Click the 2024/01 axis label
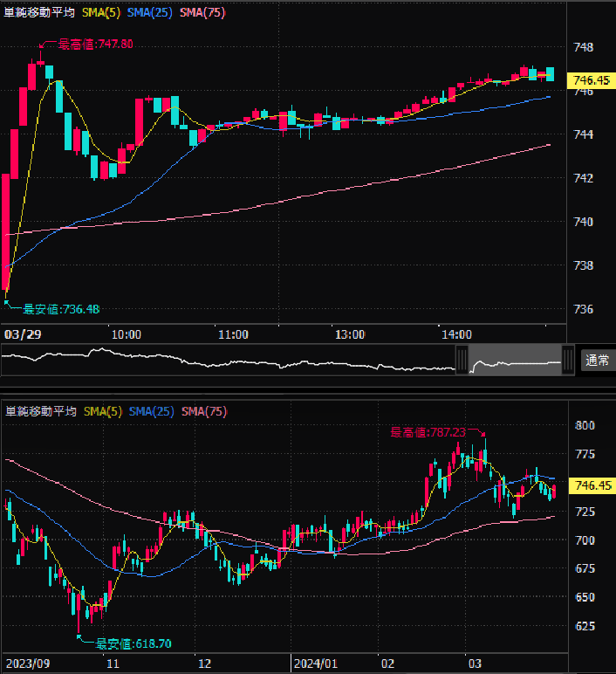This screenshot has height=674, width=616. pos(316,664)
